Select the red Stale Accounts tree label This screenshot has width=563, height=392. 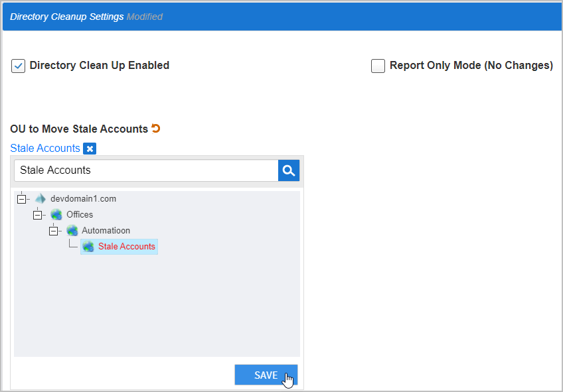(x=126, y=247)
